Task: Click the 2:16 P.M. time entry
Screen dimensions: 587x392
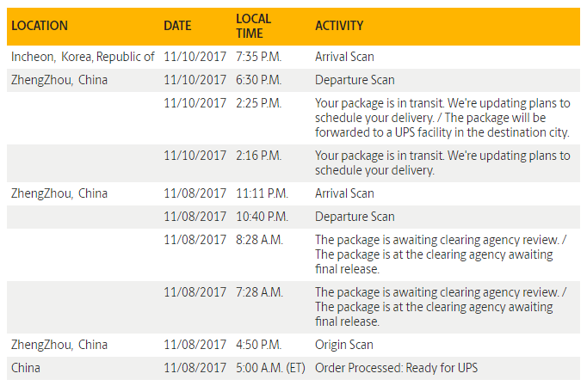Action: (x=259, y=156)
